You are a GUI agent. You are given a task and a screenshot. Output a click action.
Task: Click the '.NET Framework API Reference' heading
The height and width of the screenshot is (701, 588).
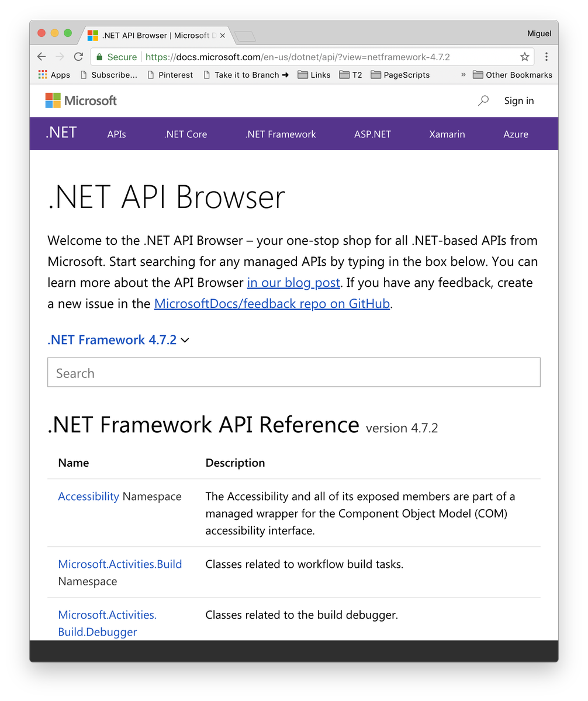(203, 424)
